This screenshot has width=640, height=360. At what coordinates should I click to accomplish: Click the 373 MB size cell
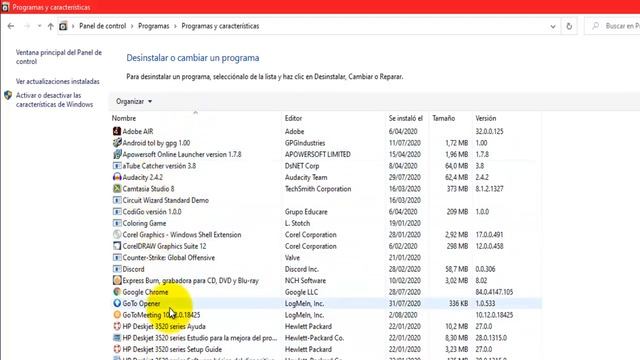[457, 189]
